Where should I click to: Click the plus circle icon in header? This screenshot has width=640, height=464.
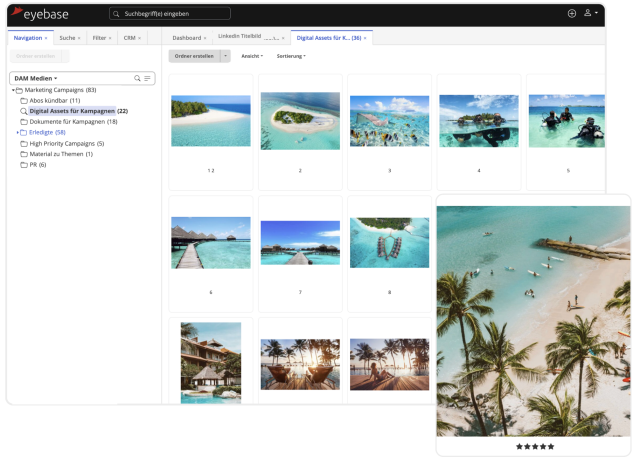point(572,14)
